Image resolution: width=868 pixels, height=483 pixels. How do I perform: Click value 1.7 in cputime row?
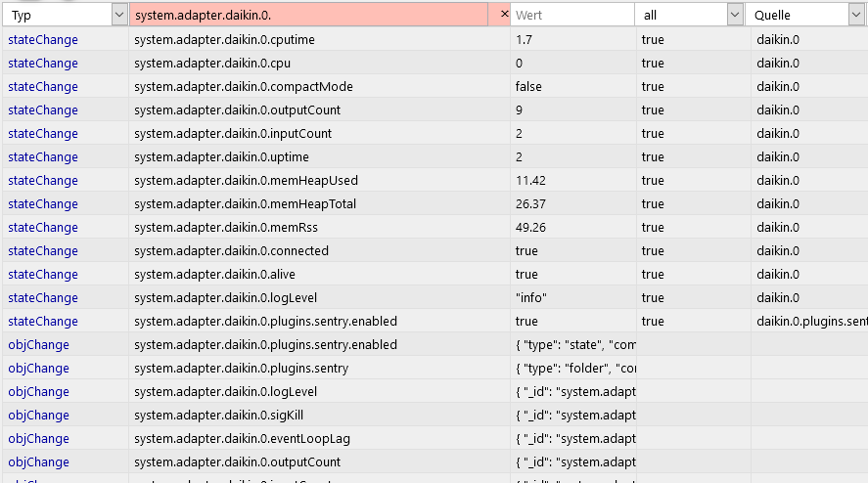(x=524, y=40)
